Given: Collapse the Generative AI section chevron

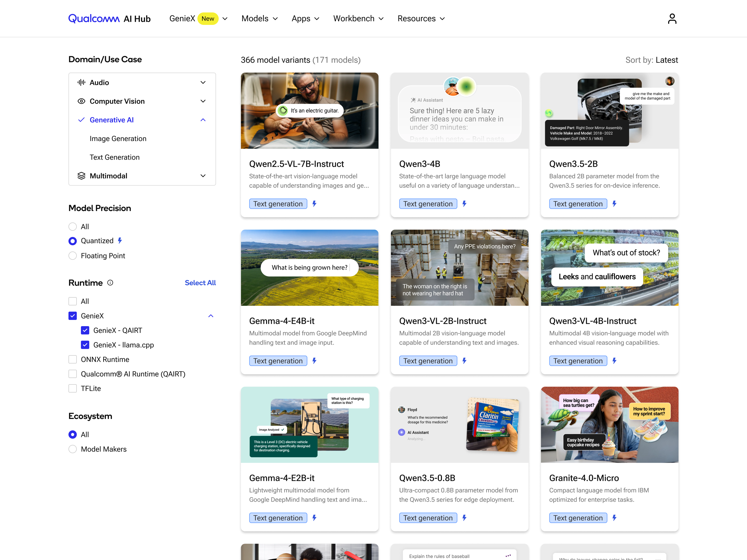Looking at the screenshot, I should pyautogui.click(x=203, y=120).
